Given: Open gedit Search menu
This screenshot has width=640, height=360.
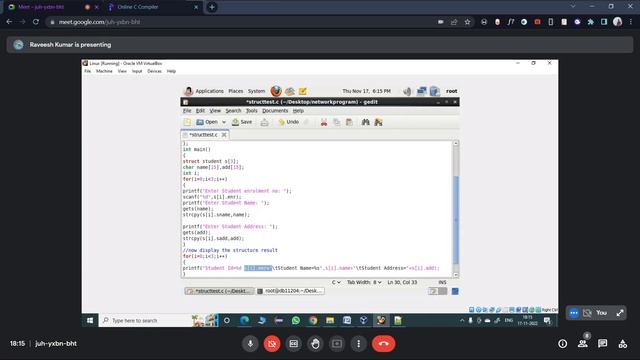Looking at the screenshot, I should coord(233,111).
